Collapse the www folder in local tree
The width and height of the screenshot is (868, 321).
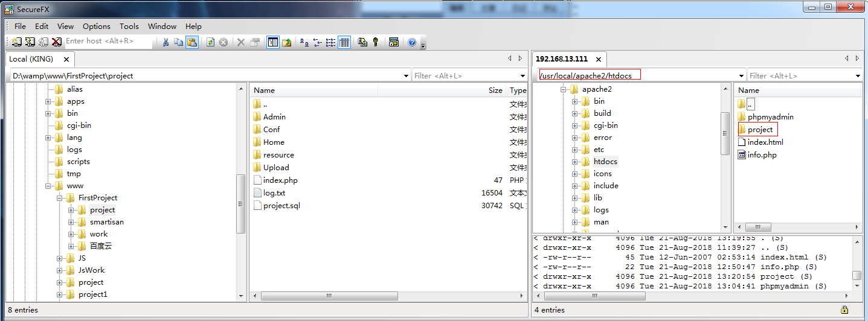[48, 186]
